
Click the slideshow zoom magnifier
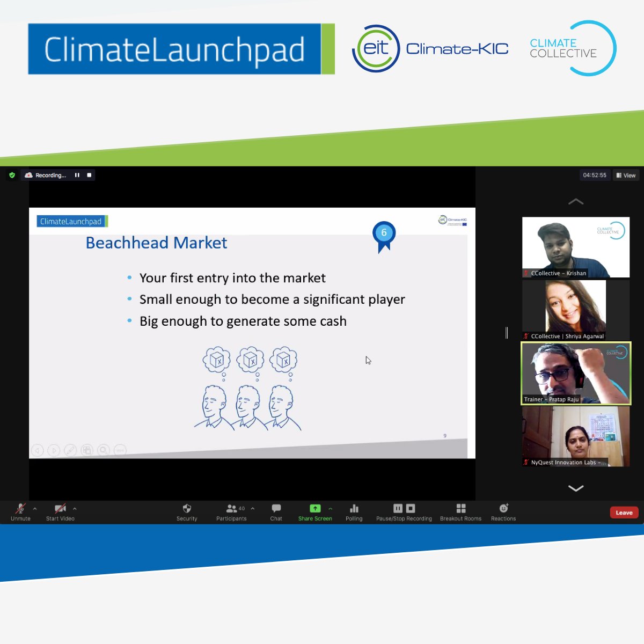pyautogui.click(x=104, y=450)
